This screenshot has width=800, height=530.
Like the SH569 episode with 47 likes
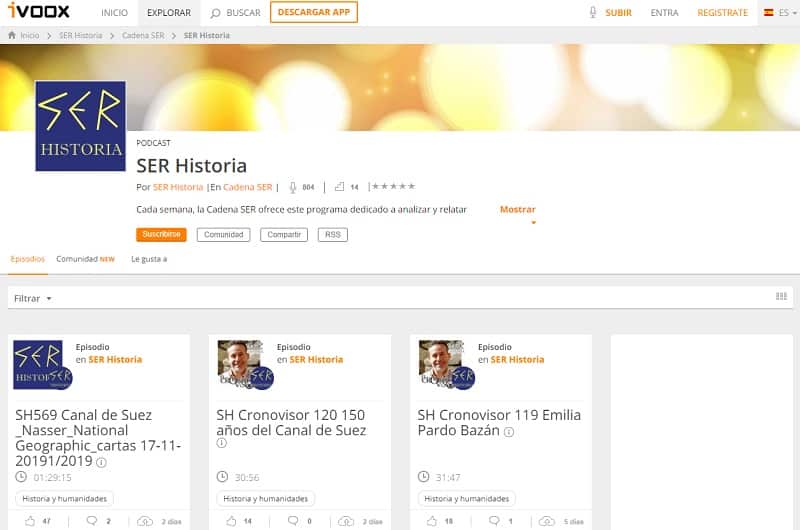(30, 521)
